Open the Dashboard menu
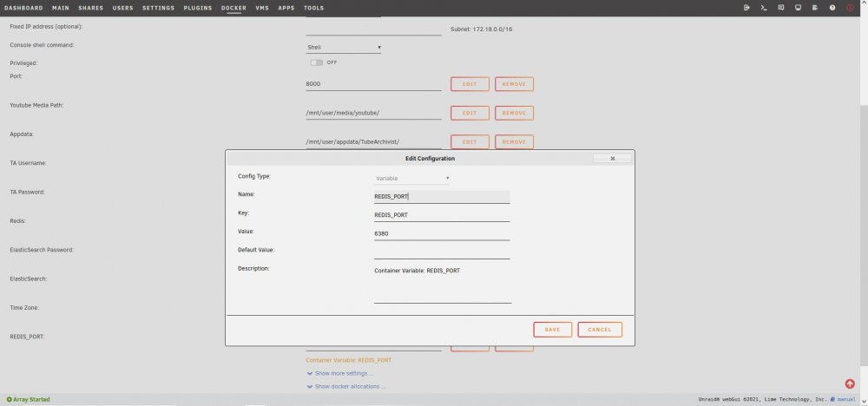This screenshot has width=868, height=406. pyautogui.click(x=23, y=9)
